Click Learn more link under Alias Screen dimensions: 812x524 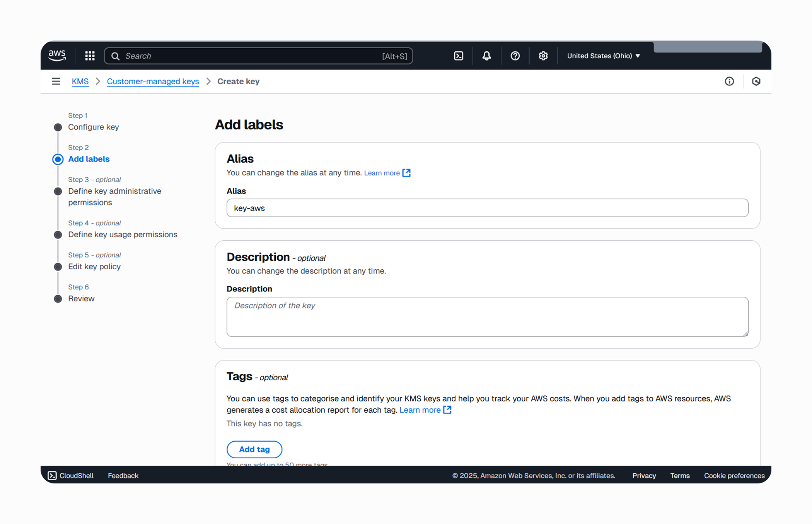[x=382, y=173]
